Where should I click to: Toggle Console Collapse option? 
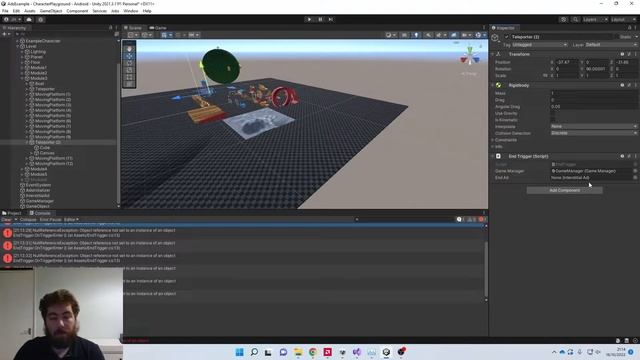(x=28, y=220)
